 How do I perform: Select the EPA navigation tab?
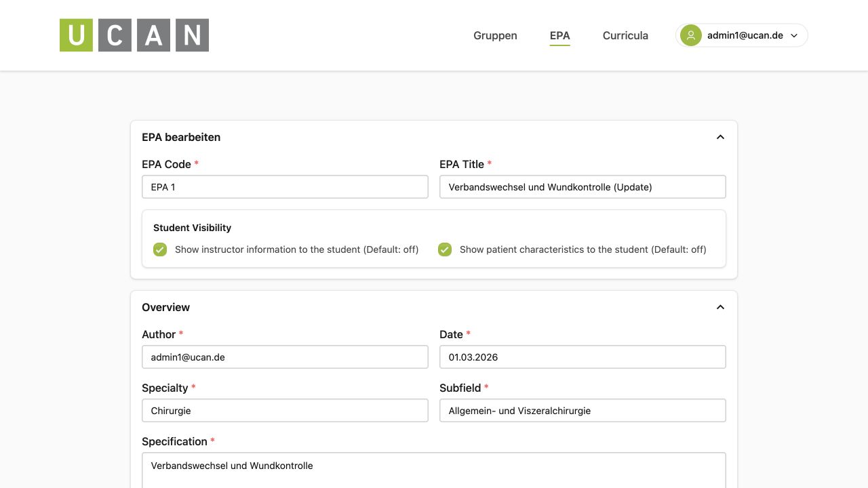560,36
